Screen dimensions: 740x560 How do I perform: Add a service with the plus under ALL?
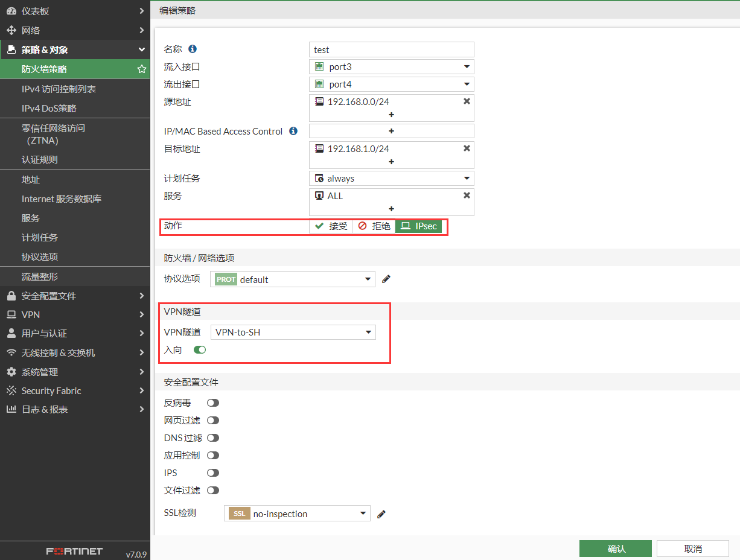tap(391, 209)
